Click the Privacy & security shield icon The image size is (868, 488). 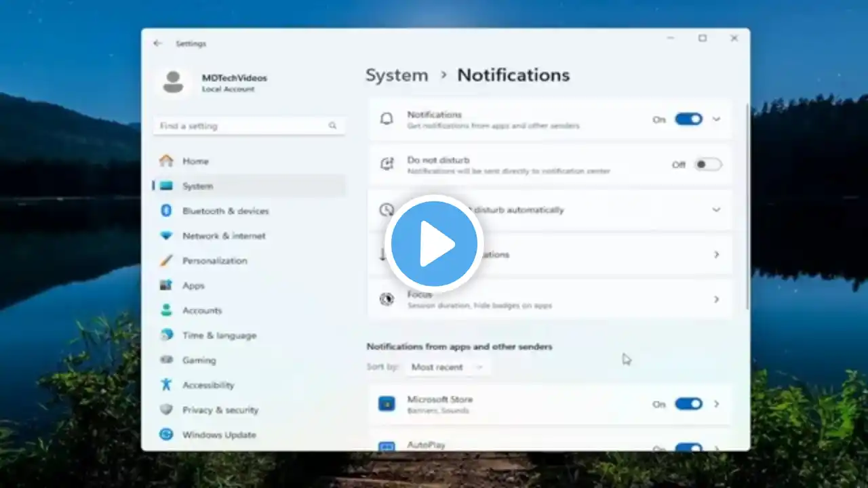click(166, 409)
